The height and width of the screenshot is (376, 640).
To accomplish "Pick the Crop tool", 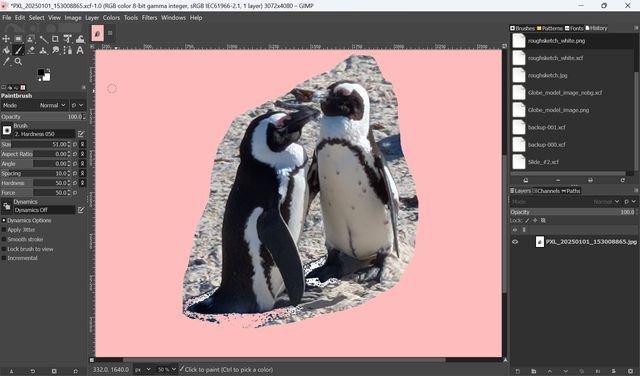I will pyautogui.click(x=55, y=39).
